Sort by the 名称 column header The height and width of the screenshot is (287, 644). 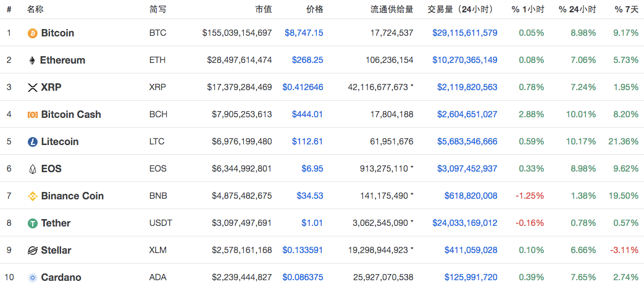(x=34, y=9)
